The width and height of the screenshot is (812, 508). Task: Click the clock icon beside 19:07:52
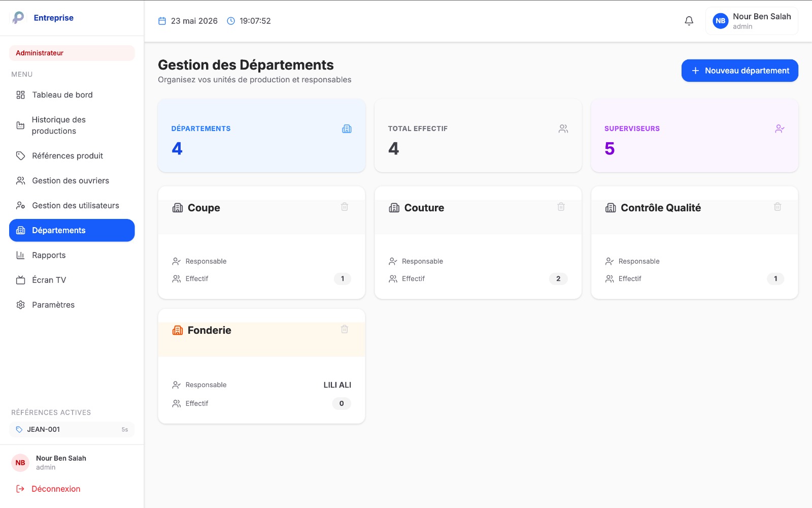(x=231, y=21)
